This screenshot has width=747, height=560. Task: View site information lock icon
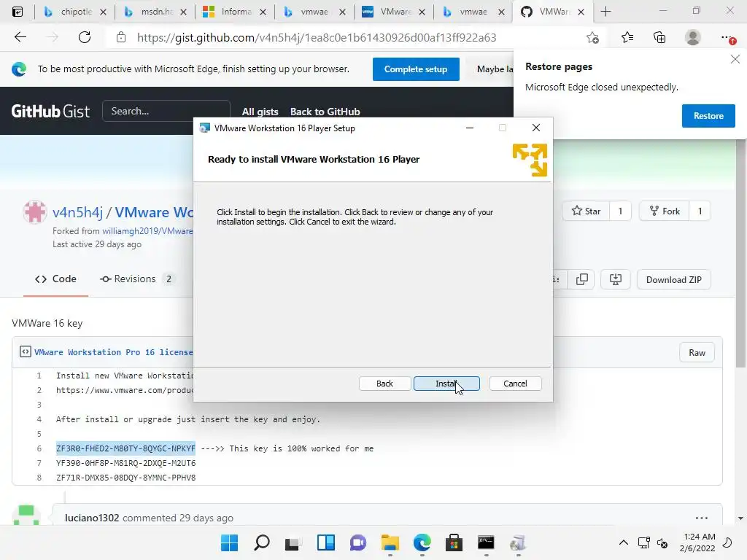(121, 37)
